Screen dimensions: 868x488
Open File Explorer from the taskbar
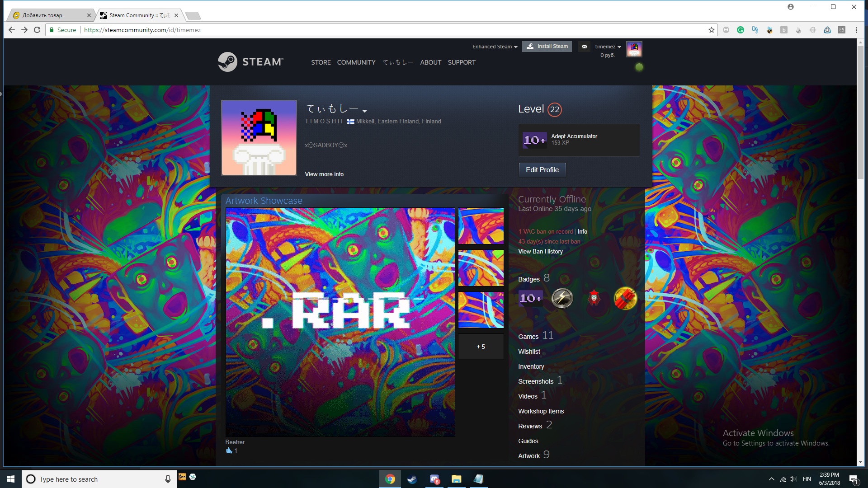tap(456, 479)
